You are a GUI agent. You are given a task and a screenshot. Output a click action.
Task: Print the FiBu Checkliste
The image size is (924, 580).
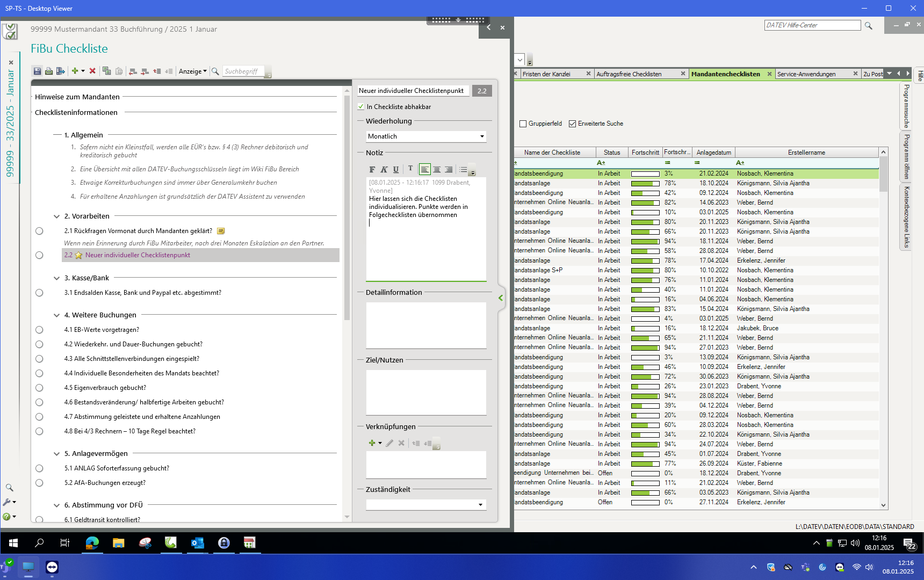(49, 71)
